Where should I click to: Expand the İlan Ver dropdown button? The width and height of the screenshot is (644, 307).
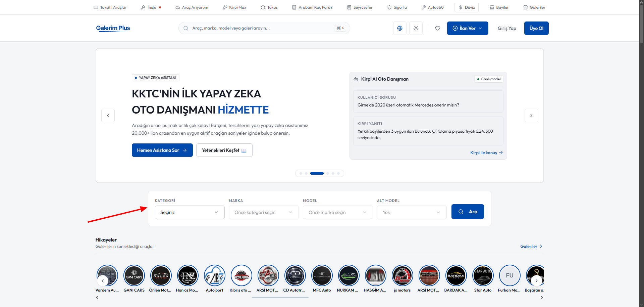(468, 28)
